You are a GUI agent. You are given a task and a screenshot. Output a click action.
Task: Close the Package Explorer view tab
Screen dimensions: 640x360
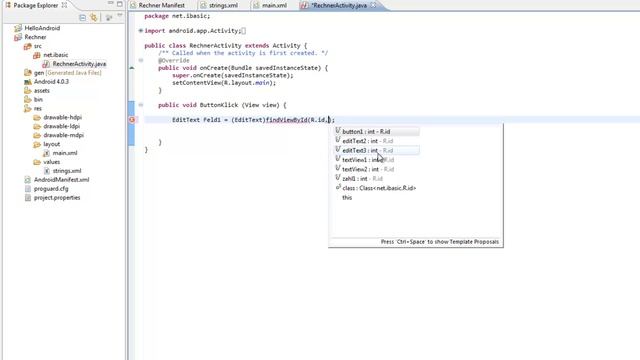[64, 5]
